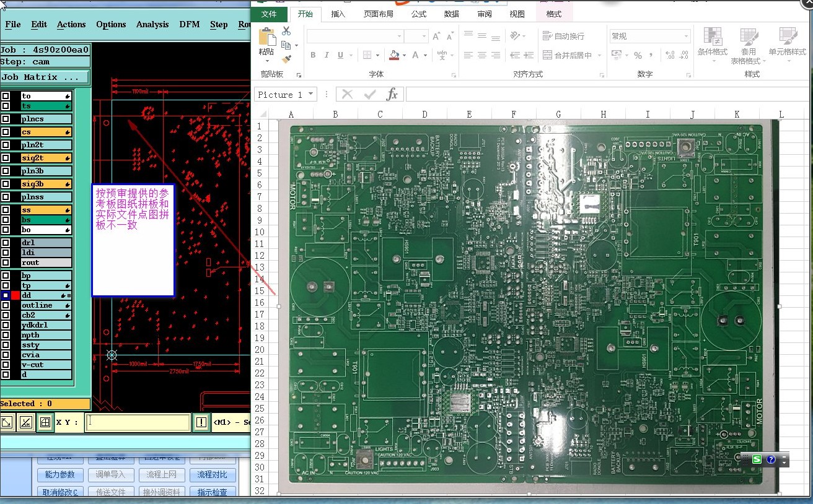Click the red color swatch of layer dd

[15, 295]
